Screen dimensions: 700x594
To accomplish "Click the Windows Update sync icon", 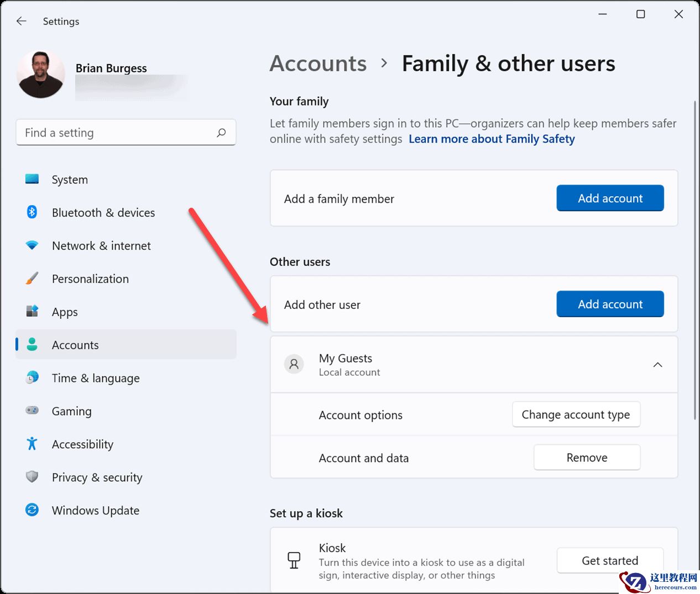I will coord(32,510).
